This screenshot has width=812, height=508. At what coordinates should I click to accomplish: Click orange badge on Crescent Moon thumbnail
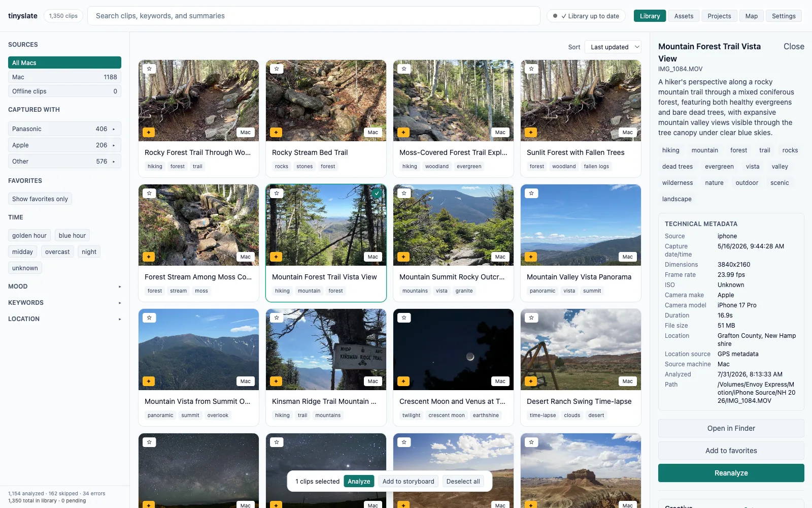403,381
